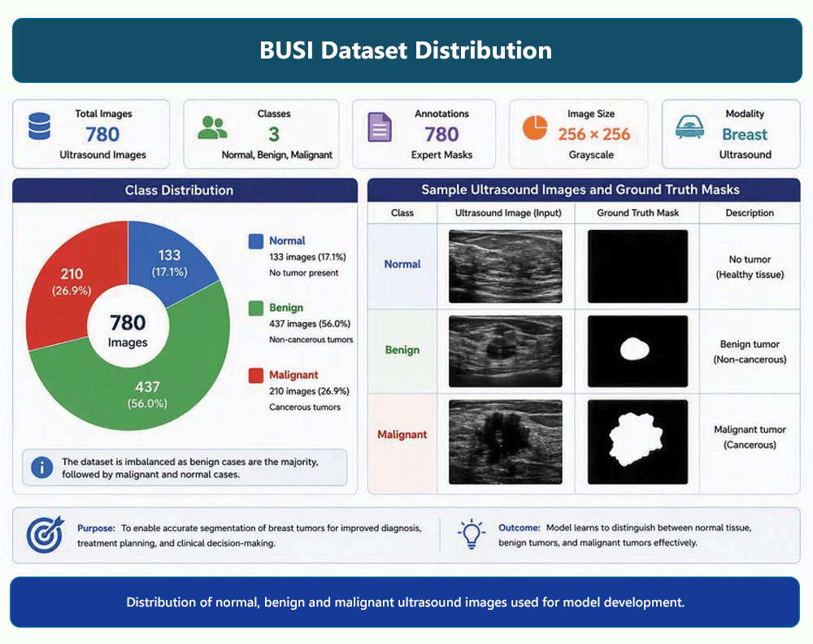Click the Grayscale label under image size
Viewport: 813px width, 644px height.
click(x=591, y=155)
